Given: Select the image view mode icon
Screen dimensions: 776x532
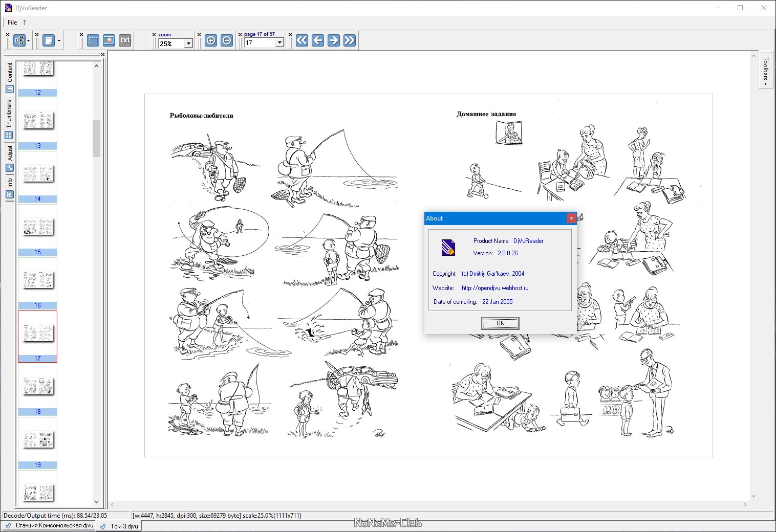Looking at the screenshot, I should [109, 40].
